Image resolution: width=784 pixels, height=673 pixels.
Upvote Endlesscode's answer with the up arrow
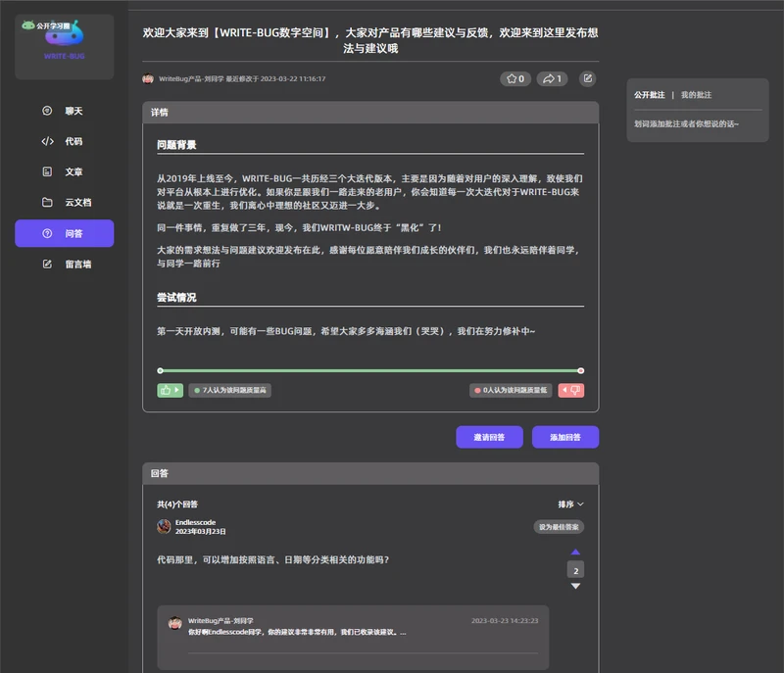pyautogui.click(x=575, y=553)
